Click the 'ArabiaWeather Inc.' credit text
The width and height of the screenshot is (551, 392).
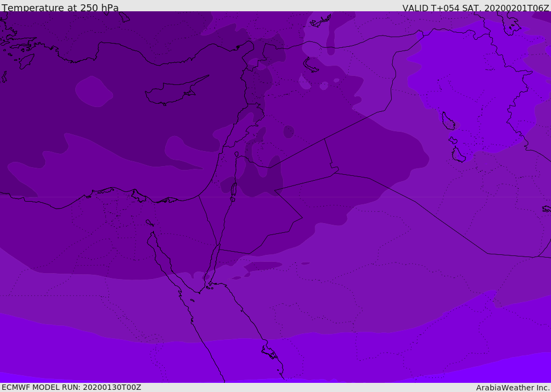(x=513, y=388)
